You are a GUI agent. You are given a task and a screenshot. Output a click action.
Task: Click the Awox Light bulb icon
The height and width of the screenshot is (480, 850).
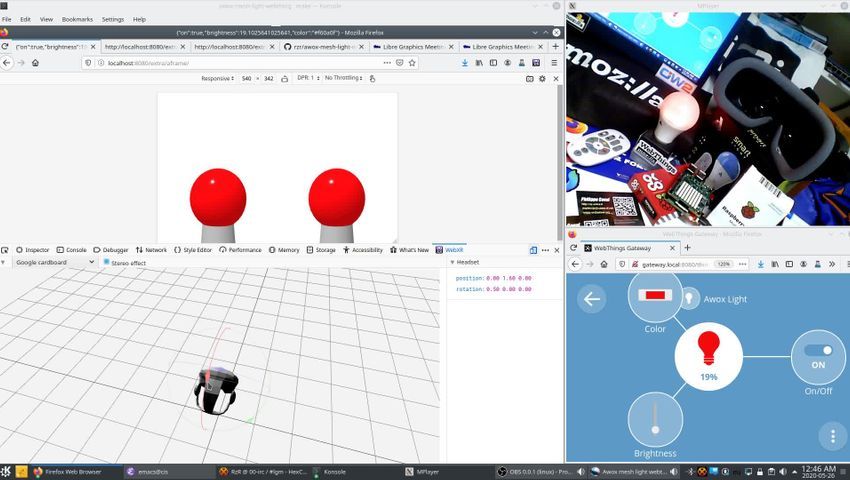tap(690, 298)
